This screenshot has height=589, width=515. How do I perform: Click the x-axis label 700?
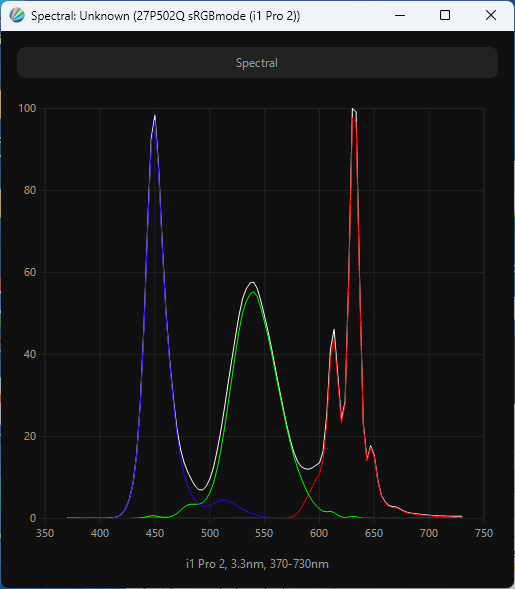pyautogui.click(x=429, y=533)
